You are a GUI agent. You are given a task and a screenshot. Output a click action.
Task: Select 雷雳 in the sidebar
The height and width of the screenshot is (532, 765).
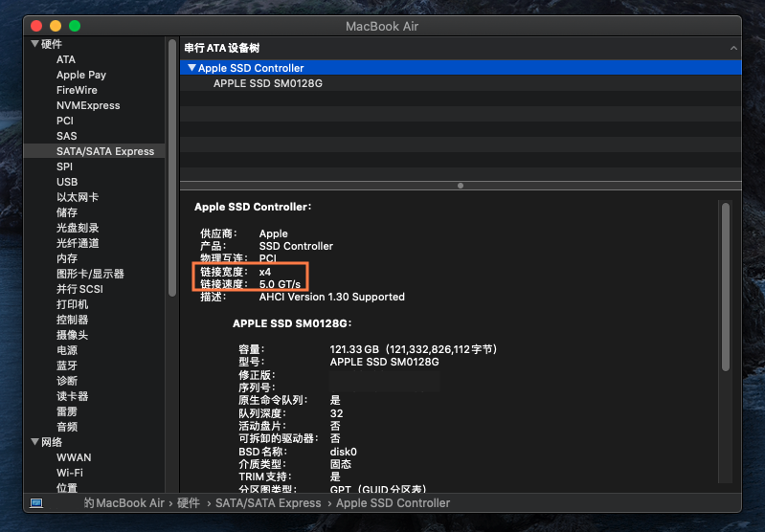67,411
